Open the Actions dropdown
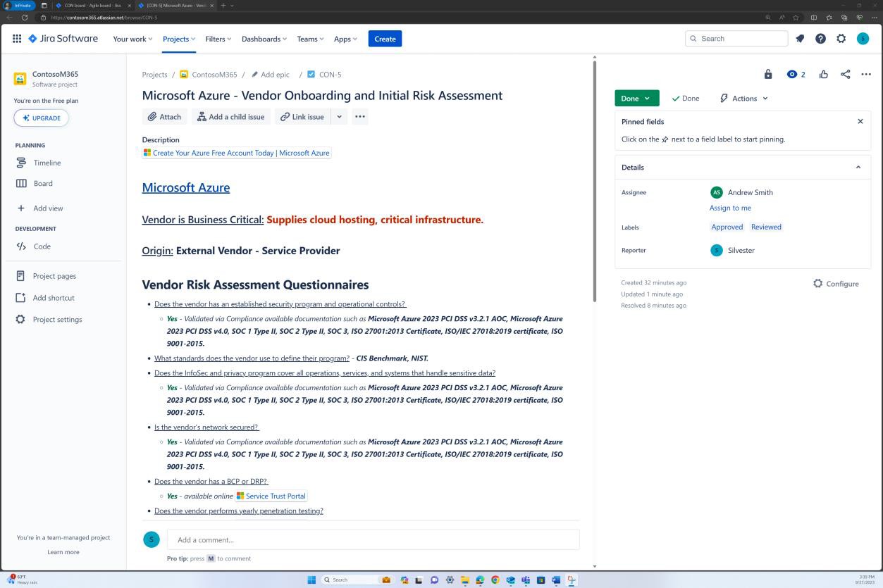The width and height of the screenshot is (883, 588). tap(743, 98)
